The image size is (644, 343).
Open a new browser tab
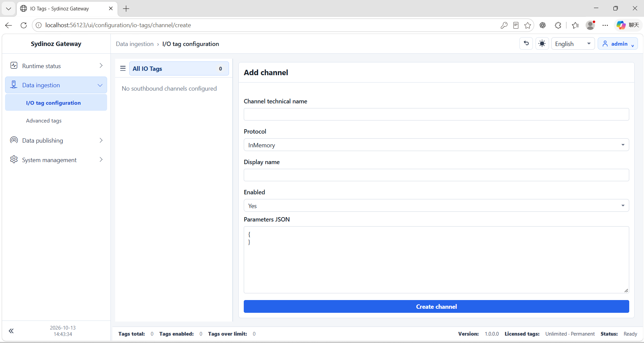coord(126,9)
